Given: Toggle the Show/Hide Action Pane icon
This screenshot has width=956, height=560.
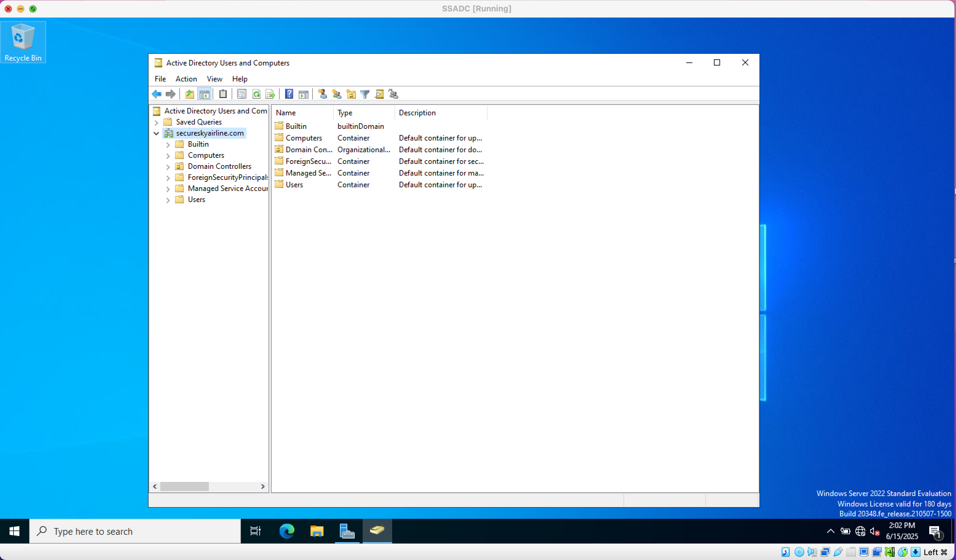Looking at the screenshot, I should (x=304, y=94).
